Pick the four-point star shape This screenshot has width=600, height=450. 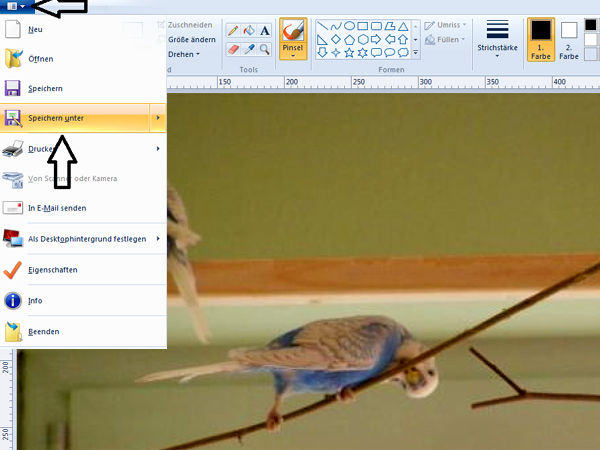[x=336, y=52]
